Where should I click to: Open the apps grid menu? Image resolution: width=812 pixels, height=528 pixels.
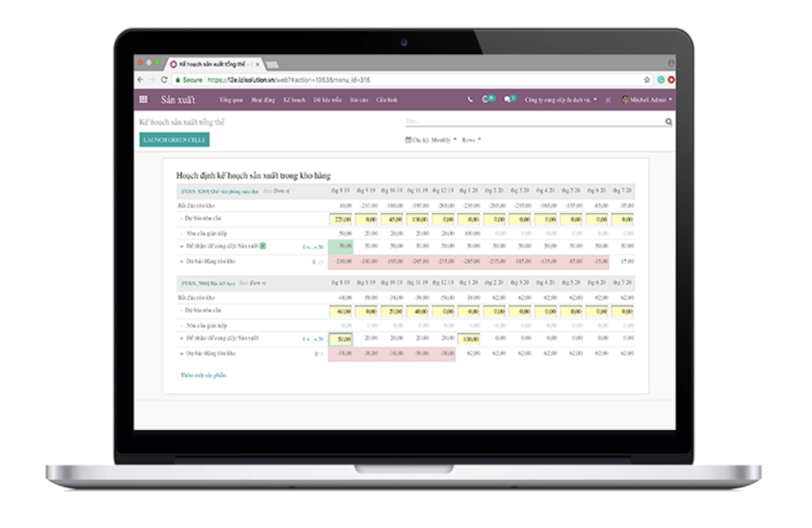143,100
